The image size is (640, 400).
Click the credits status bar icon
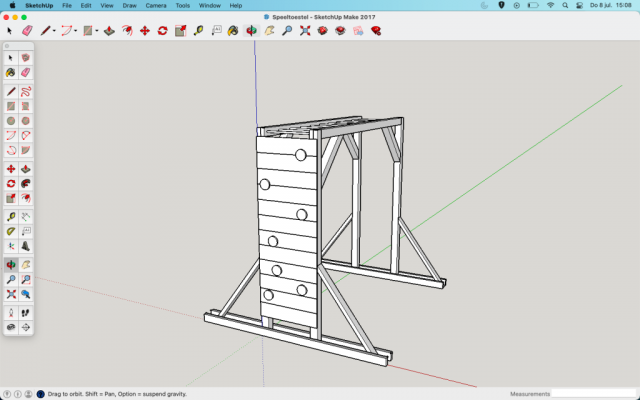click(x=18, y=394)
